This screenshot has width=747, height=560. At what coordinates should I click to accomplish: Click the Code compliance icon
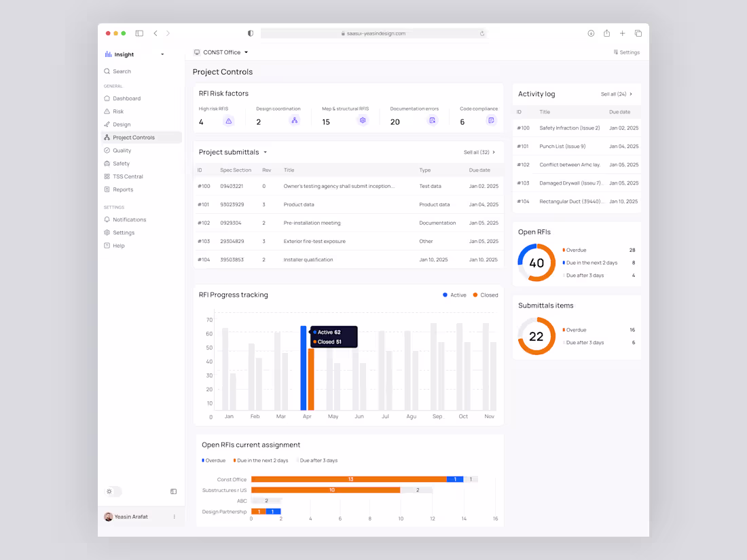[x=491, y=119]
